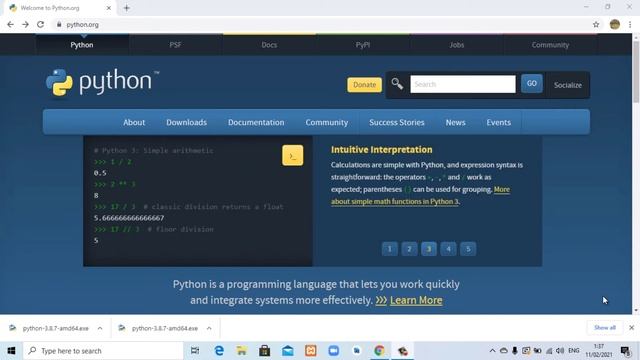
Task: Switch to the Python top tab
Action: (x=82, y=45)
